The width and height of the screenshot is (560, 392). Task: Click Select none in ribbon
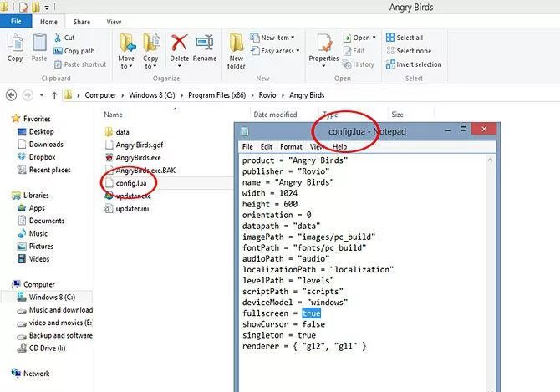pyautogui.click(x=409, y=51)
